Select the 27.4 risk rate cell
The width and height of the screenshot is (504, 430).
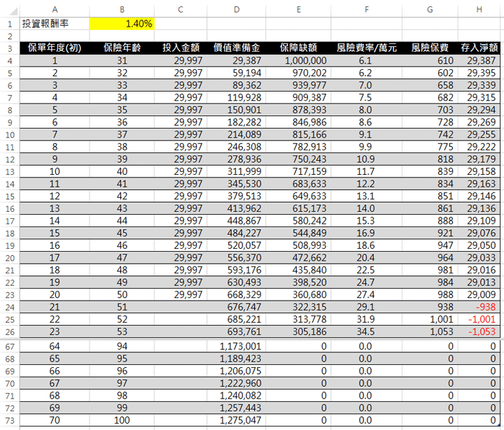tap(366, 295)
